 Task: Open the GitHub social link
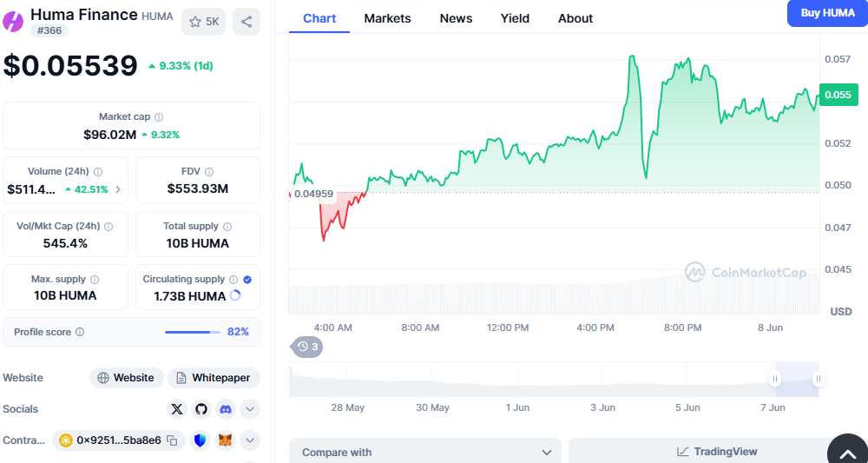pyautogui.click(x=201, y=409)
